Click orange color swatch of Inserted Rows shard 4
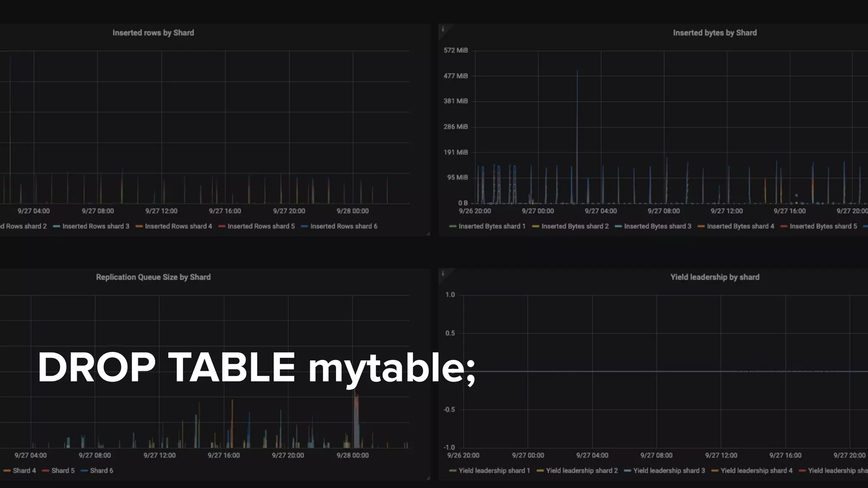This screenshot has height=488, width=868. 139,227
